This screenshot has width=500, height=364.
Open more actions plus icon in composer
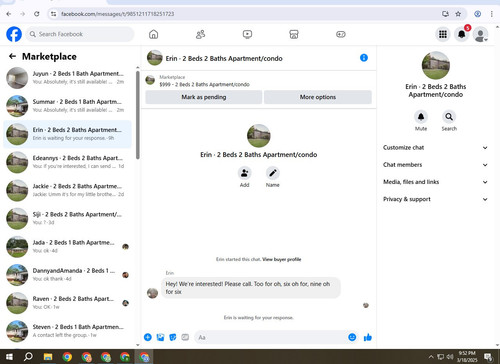[x=148, y=337]
